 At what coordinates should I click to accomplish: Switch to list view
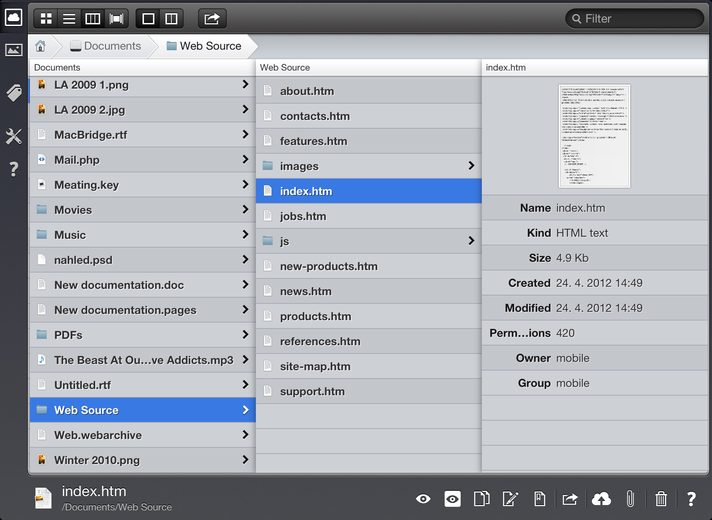click(69, 19)
